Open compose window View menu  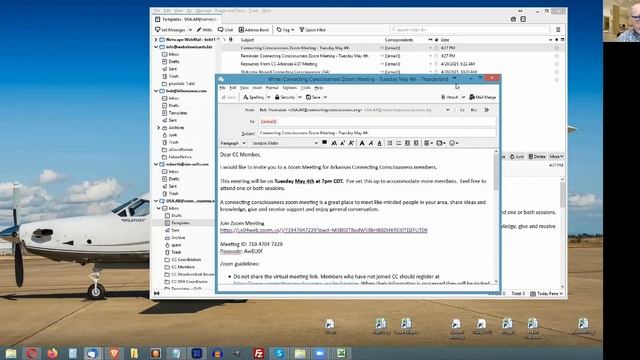[244, 88]
